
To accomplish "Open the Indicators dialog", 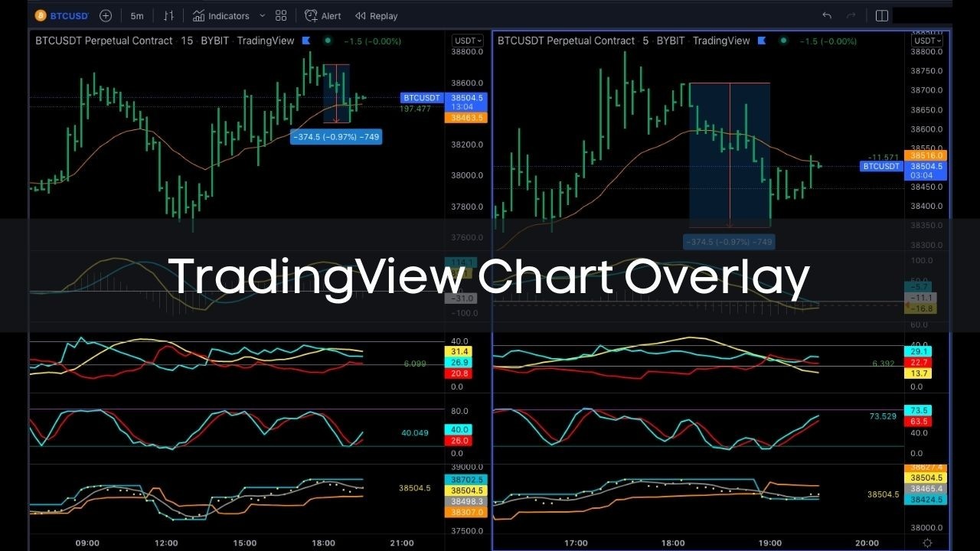I will 221,15.
